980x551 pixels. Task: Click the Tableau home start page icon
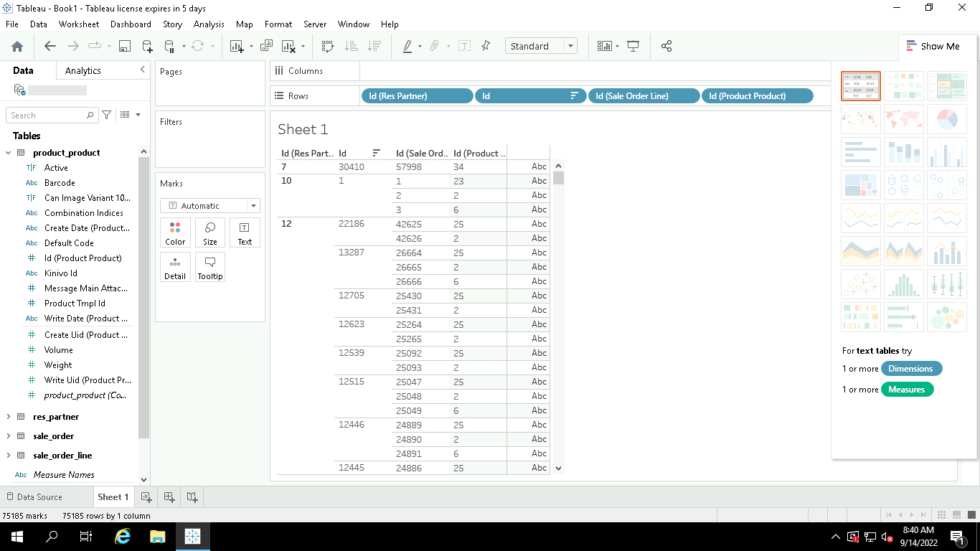(17, 46)
